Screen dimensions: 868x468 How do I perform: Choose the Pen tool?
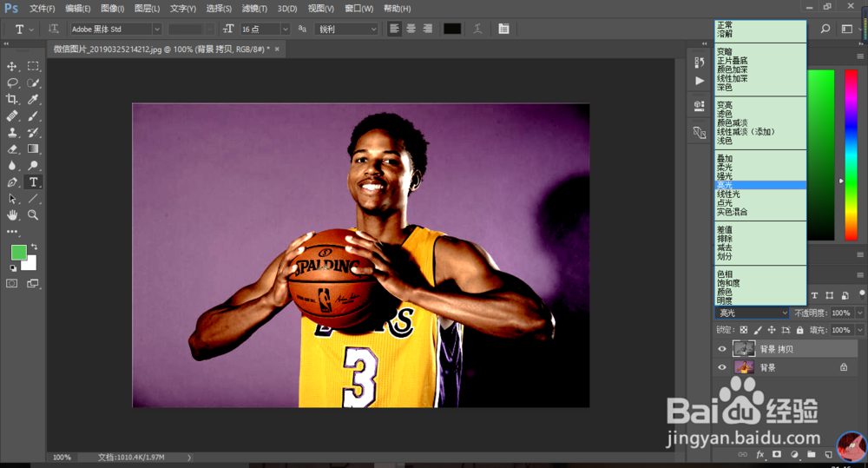(13, 182)
